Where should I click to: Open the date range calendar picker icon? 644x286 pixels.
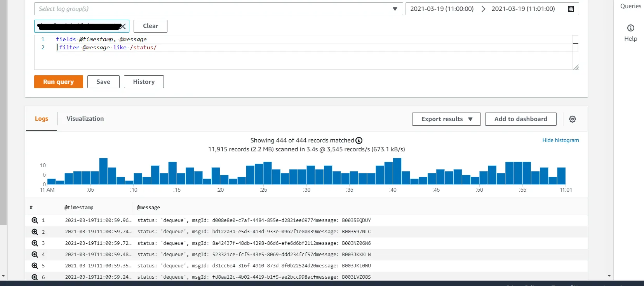pos(571,9)
